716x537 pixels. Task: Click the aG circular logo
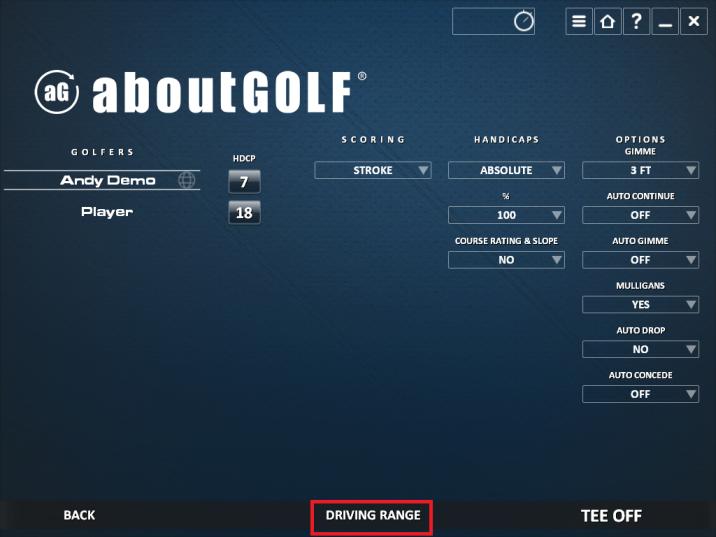coord(57,92)
